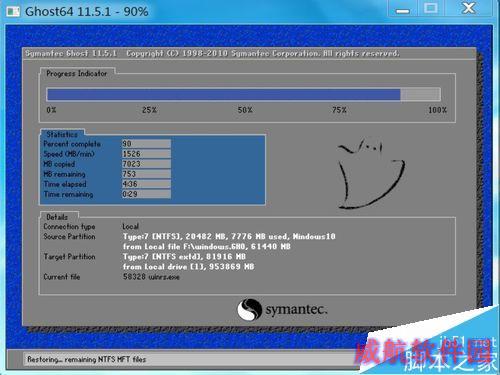Click the Time remaining label
This screenshot has height=375, width=500.
[68, 194]
